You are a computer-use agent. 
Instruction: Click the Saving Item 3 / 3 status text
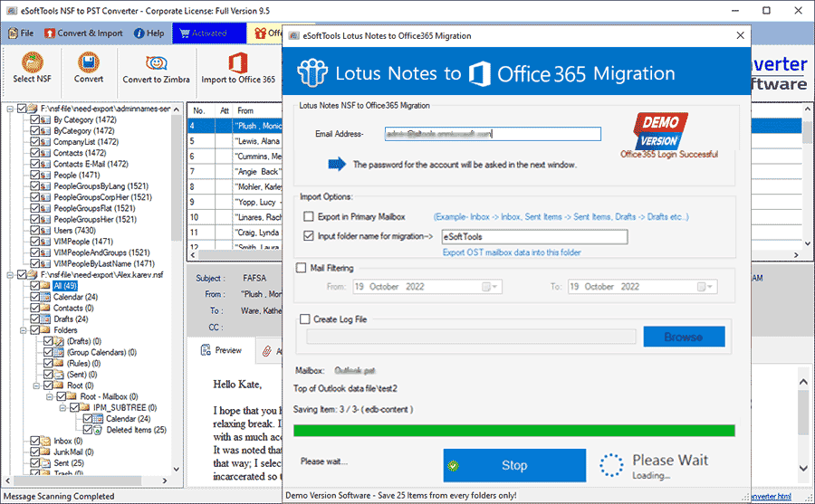(x=353, y=409)
